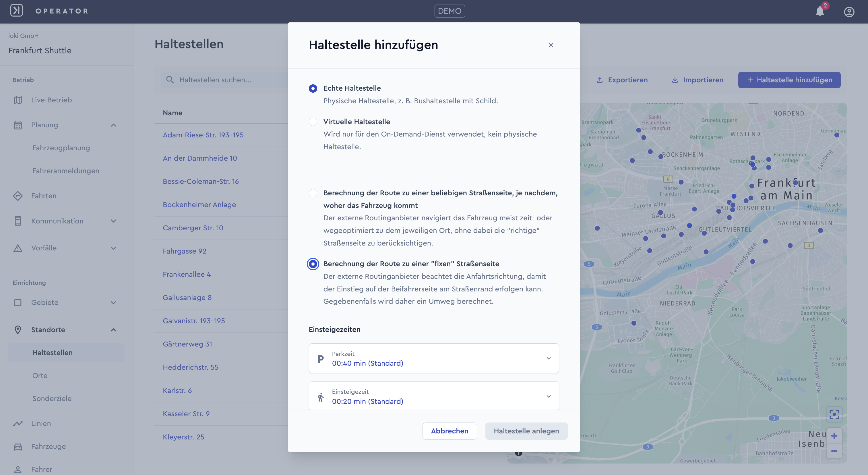The image size is (868, 475).
Task: Zoom in on the map
Action: 834,436
